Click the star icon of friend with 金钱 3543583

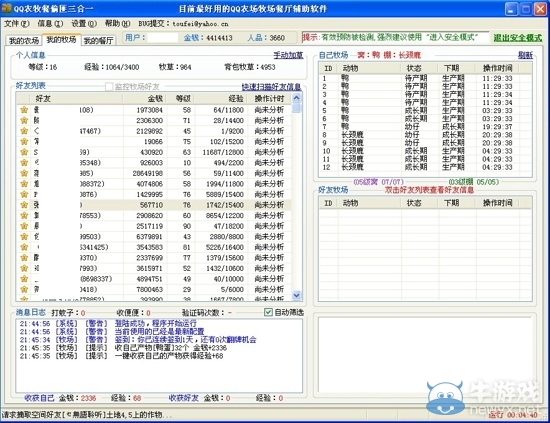click(24, 247)
